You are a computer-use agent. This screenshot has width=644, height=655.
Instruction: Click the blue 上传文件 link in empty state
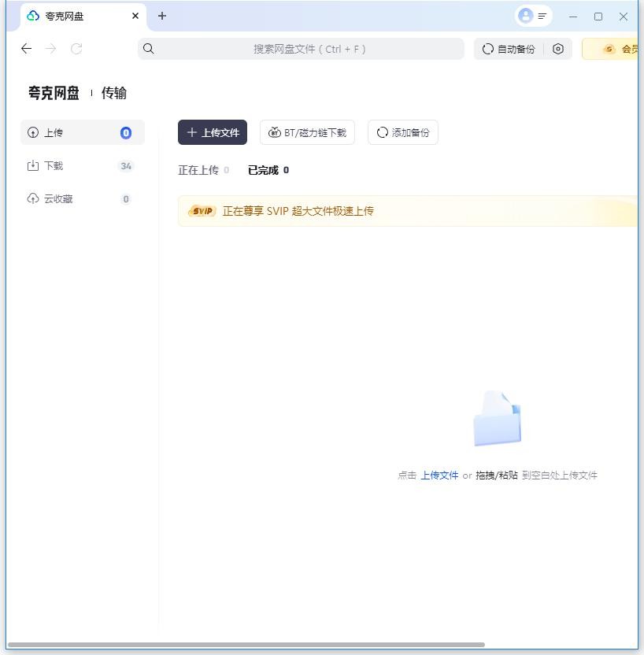[439, 475]
